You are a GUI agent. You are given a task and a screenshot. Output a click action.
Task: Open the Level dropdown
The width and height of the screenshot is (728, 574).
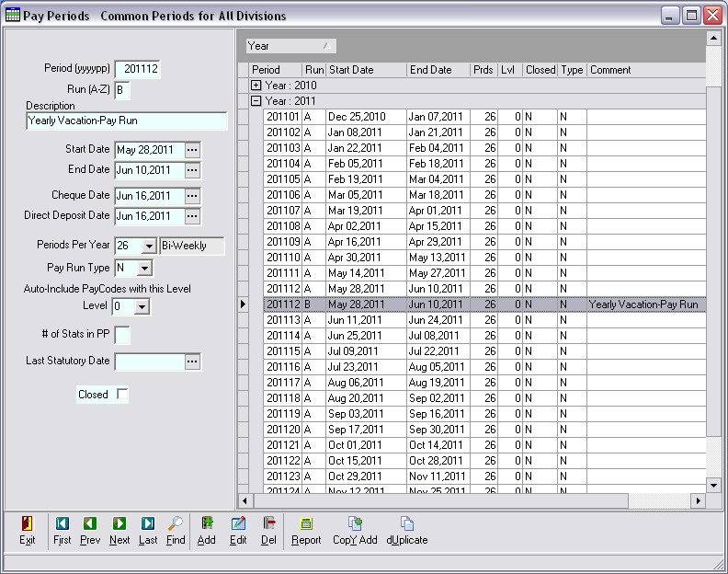[142, 306]
